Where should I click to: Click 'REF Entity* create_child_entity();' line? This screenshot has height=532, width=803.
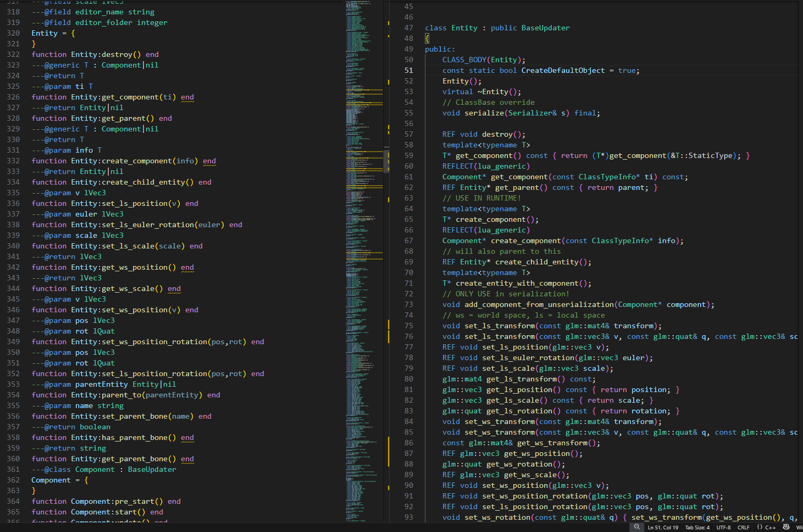pos(517,262)
